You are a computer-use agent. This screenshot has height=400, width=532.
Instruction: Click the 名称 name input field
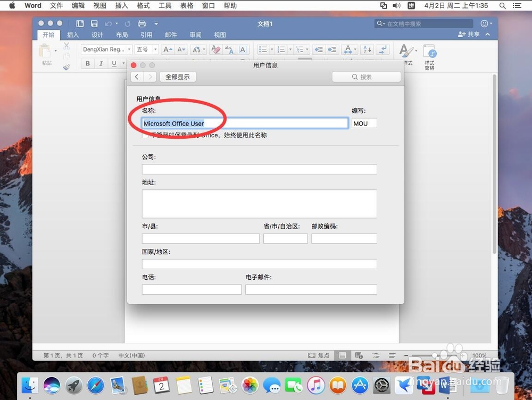click(x=245, y=123)
